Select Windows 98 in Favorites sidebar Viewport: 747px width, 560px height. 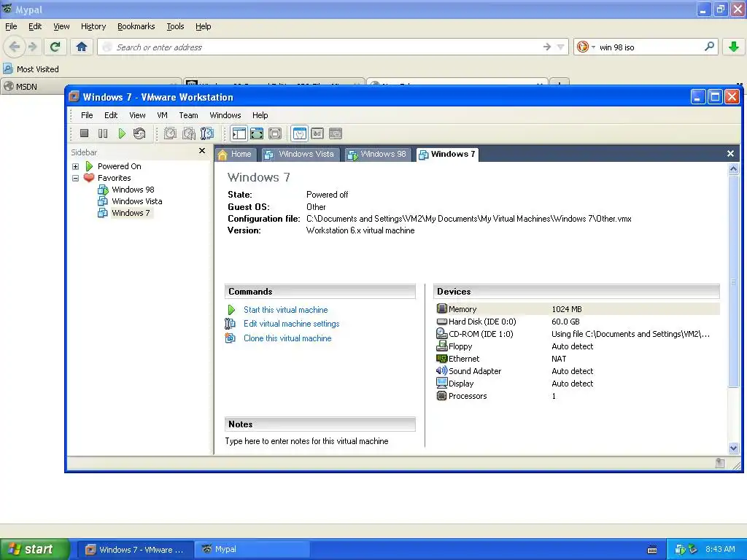(133, 190)
